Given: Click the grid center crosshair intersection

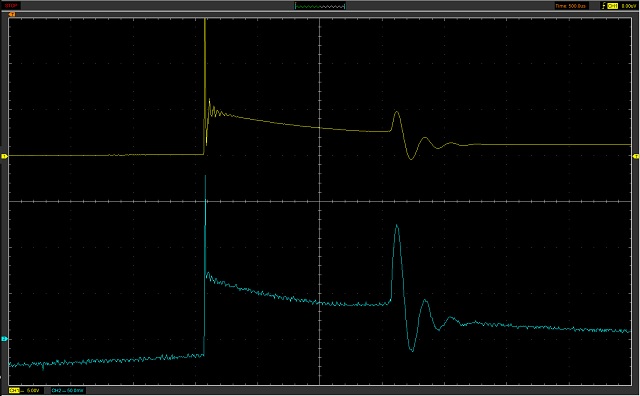Looking at the screenshot, I should pyautogui.click(x=320, y=201).
